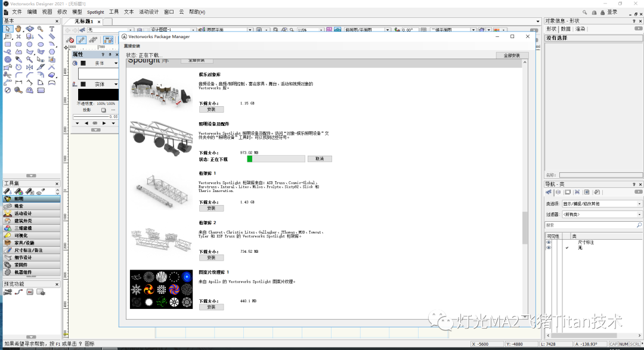This screenshot has width=644, height=350.
Task: Select the Mirror tool
Action: coord(30,67)
